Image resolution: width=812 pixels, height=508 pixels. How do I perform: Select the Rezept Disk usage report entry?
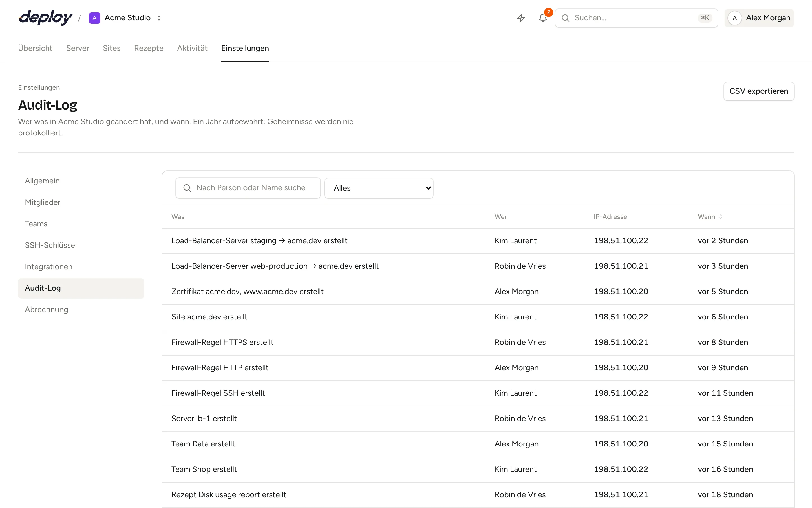click(x=478, y=495)
